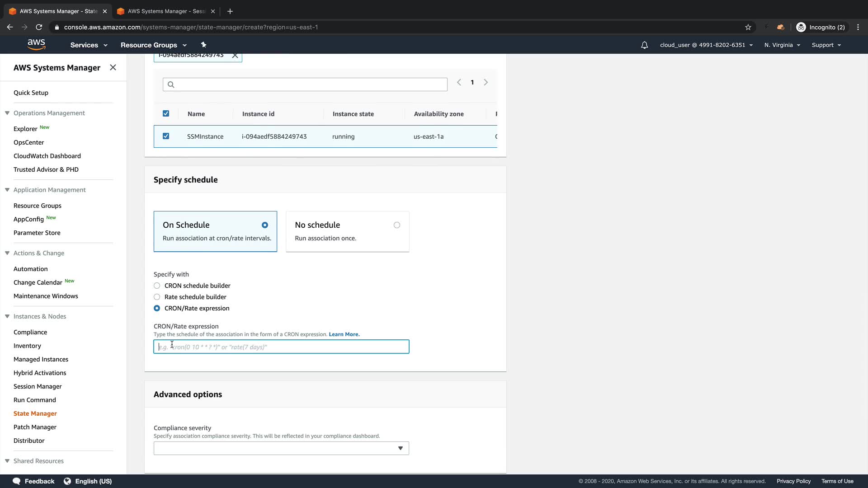Toggle the select-all instances header checkbox
This screenshot has height=488, width=868.
[166, 113]
